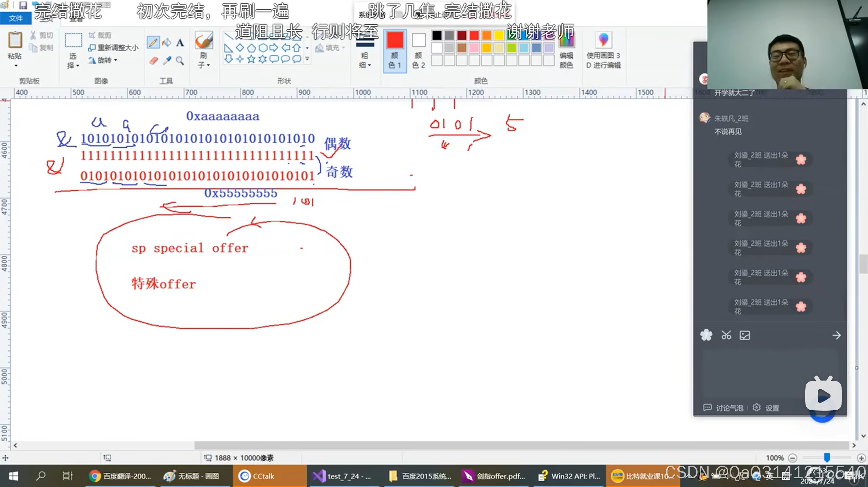868x487 pixels.
Task: Select the Text tool
Action: coord(180,42)
